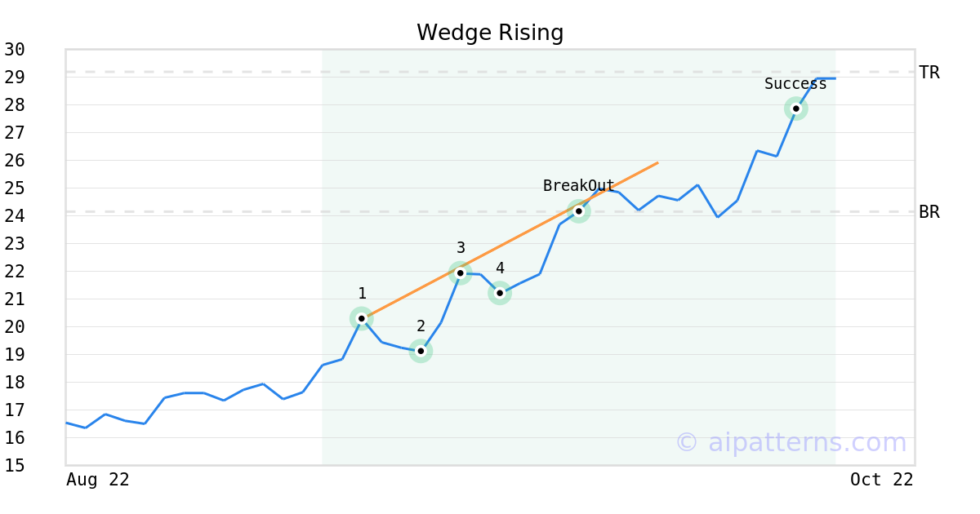980x514 pixels.
Task: Click the upper end of the orange trendline
Action: click(657, 163)
